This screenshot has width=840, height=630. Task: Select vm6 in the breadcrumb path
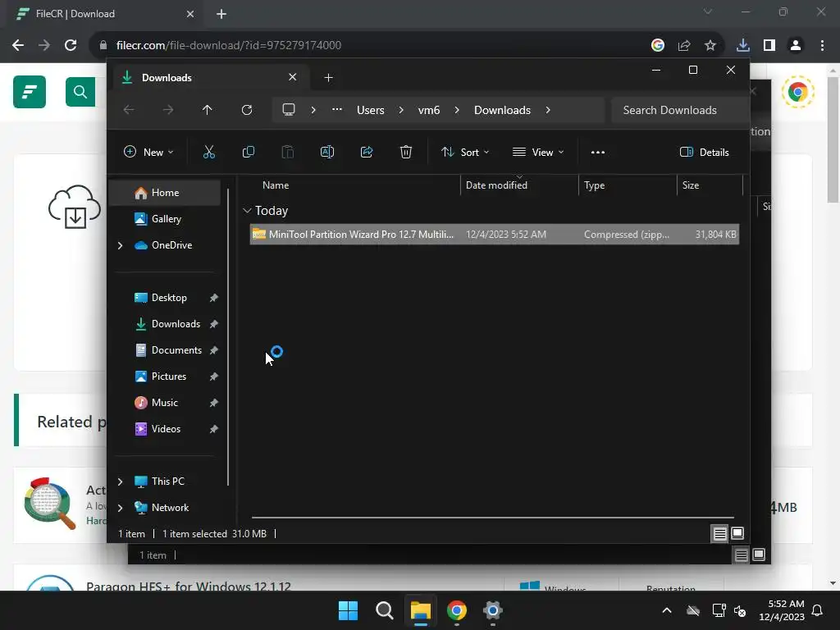pos(428,110)
